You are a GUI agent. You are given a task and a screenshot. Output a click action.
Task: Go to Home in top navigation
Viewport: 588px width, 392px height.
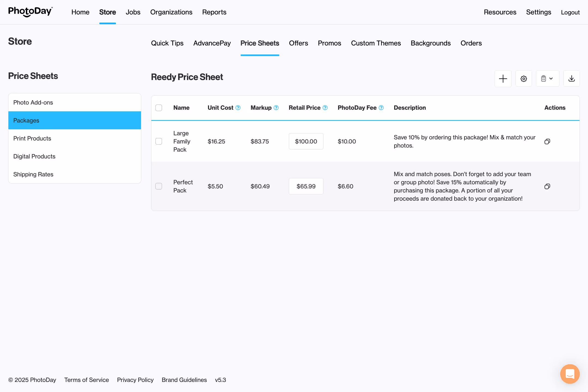(x=80, y=12)
